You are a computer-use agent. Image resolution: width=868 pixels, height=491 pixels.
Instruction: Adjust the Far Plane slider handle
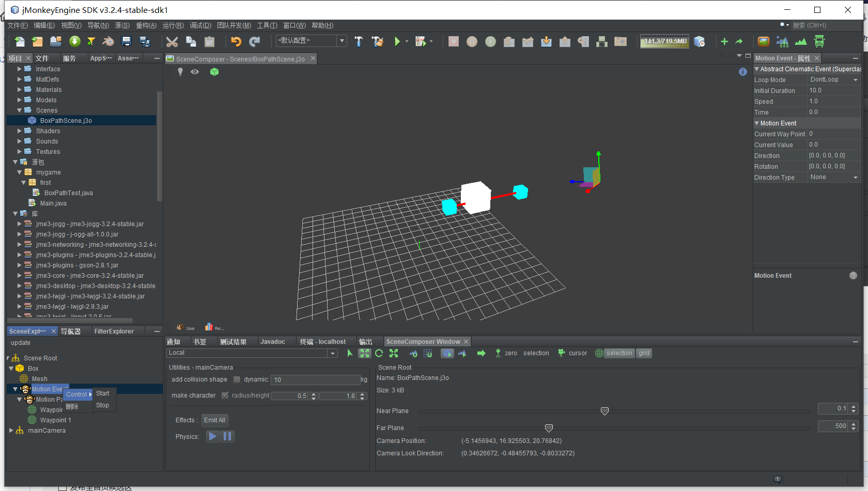[549, 428]
